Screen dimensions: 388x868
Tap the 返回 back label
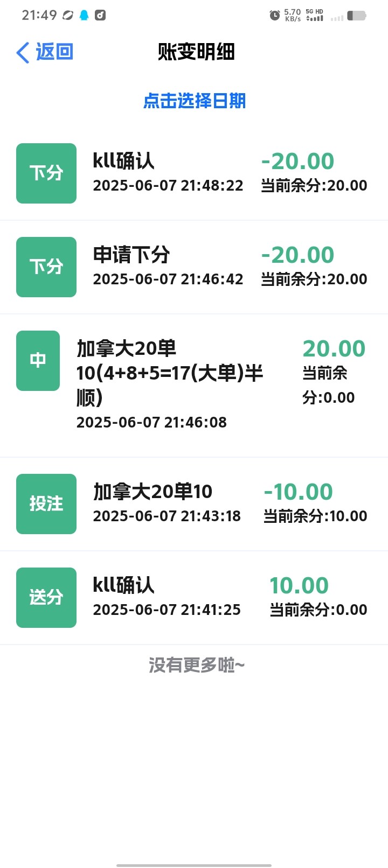click(x=54, y=52)
